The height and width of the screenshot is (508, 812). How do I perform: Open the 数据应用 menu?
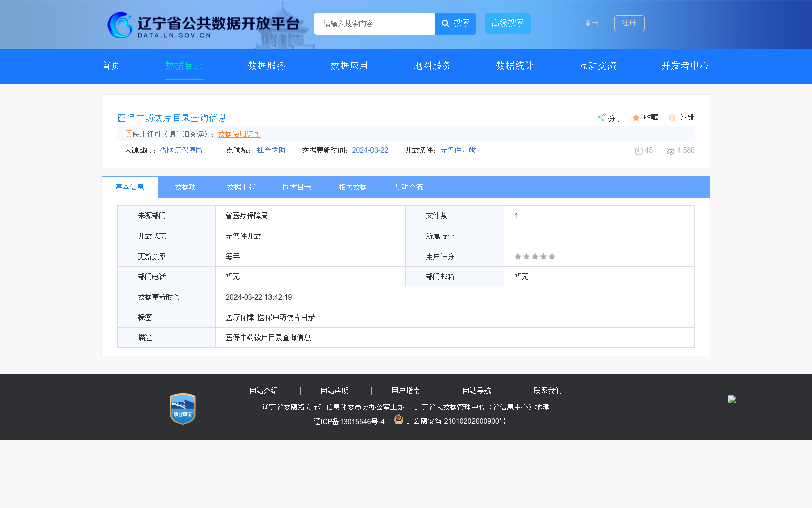(x=350, y=66)
